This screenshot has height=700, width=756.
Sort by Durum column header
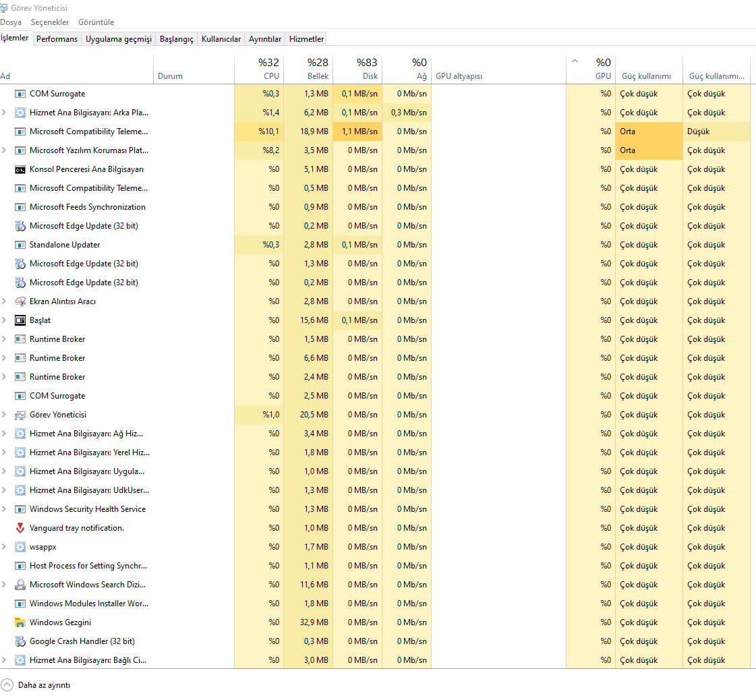(x=194, y=70)
